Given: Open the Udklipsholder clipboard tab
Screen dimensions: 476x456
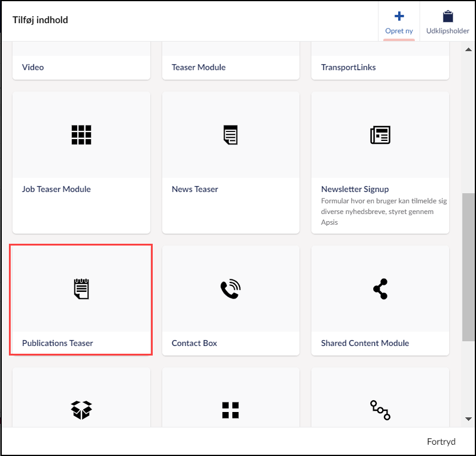Looking at the screenshot, I should (447, 22).
